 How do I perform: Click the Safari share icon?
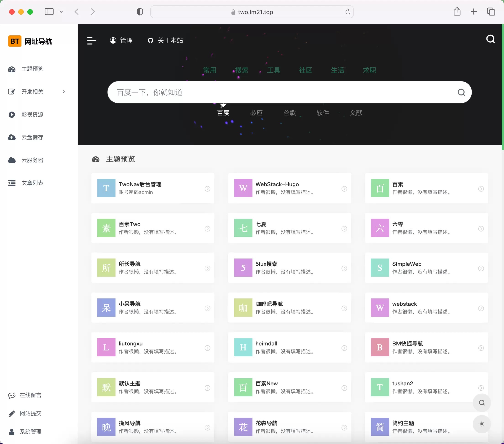coord(457,11)
